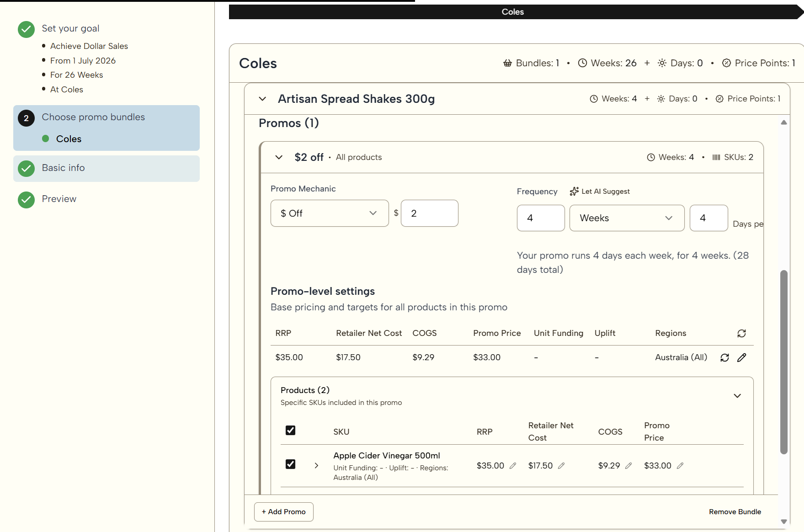Go to Choose promo bundles step

93,117
